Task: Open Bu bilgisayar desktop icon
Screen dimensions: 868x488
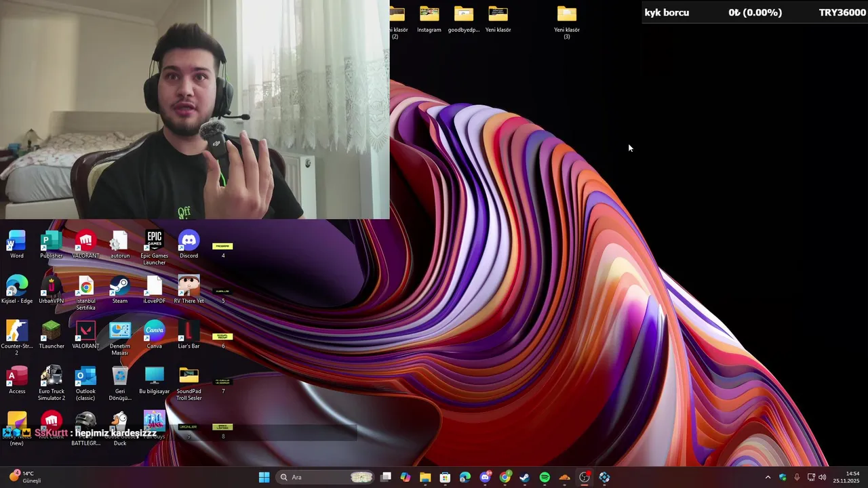Action: 155,380
